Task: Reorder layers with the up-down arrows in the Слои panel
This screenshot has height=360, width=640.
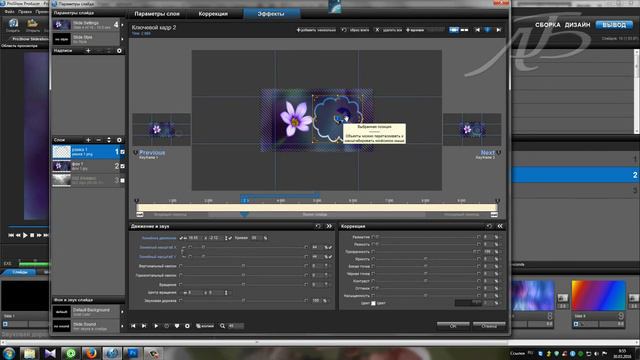Action: tap(109, 140)
